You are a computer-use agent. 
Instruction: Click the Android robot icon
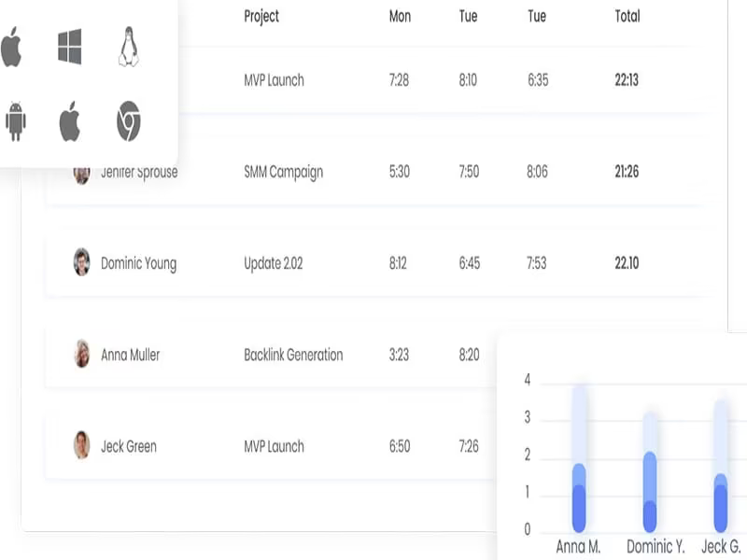(x=16, y=121)
